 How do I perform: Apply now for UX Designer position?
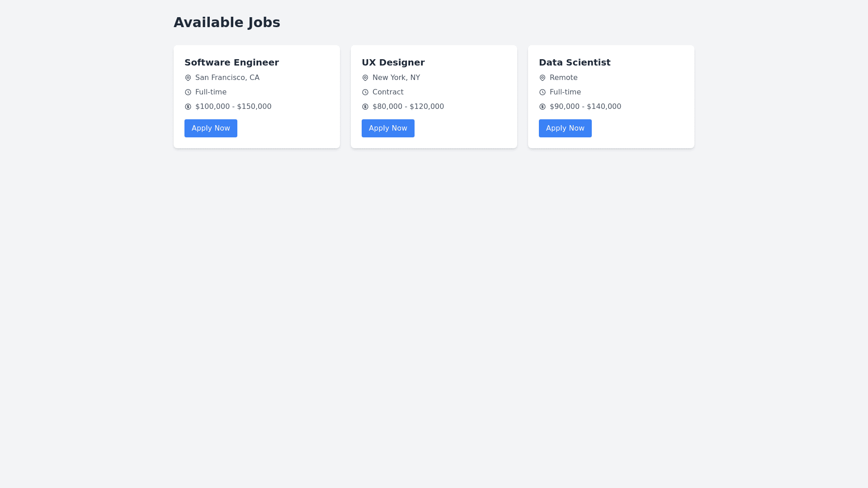388,128
